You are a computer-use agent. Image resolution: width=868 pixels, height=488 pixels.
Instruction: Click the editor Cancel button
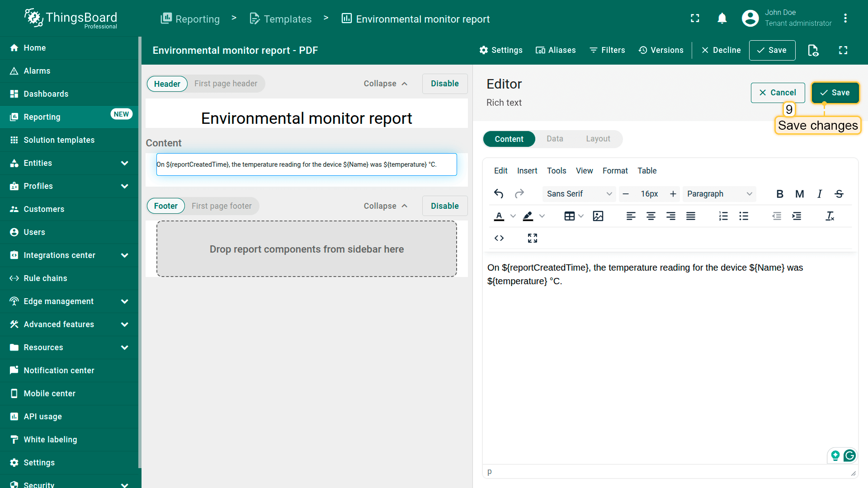[778, 93]
